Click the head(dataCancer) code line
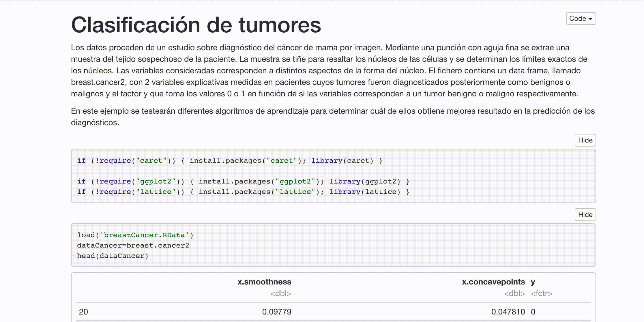Viewport: 644px width, 322px height. pos(113,256)
